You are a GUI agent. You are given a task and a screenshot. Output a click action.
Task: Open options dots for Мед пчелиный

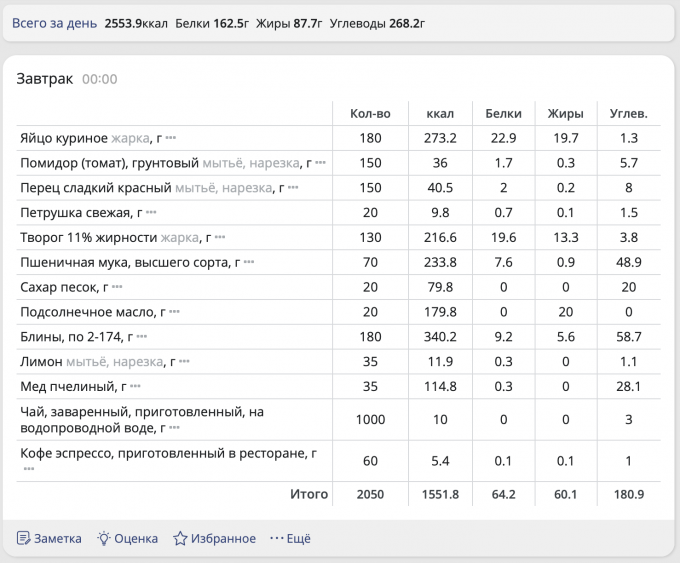135,387
